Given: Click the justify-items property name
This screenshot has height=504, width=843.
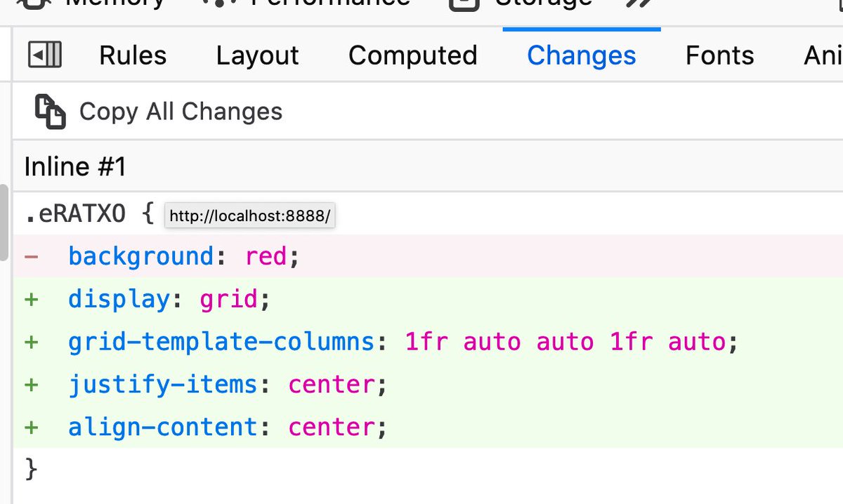Looking at the screenshot, I should [163, 385].
